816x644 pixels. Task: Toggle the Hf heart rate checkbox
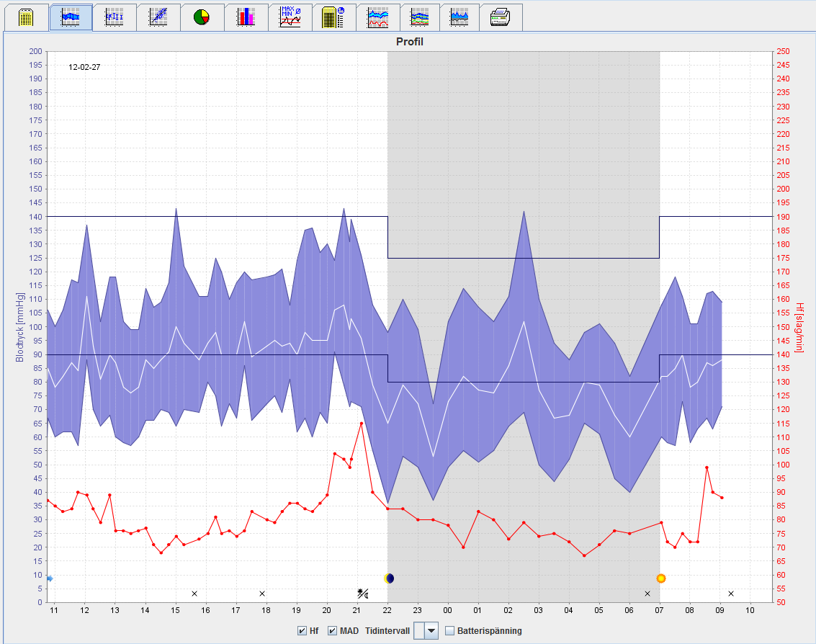[302, 631]
